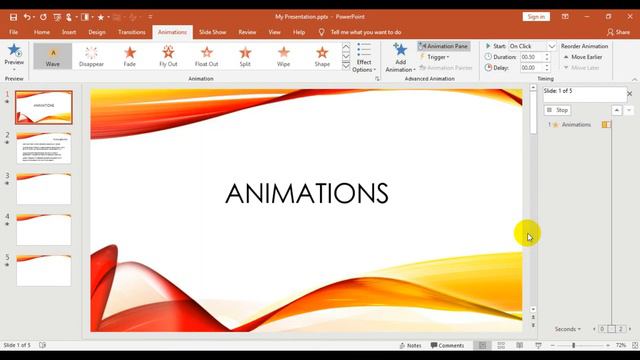Toggle the Notes pane
The width and height of the screenshot is (640, 360).
click(x=410, y=345)
